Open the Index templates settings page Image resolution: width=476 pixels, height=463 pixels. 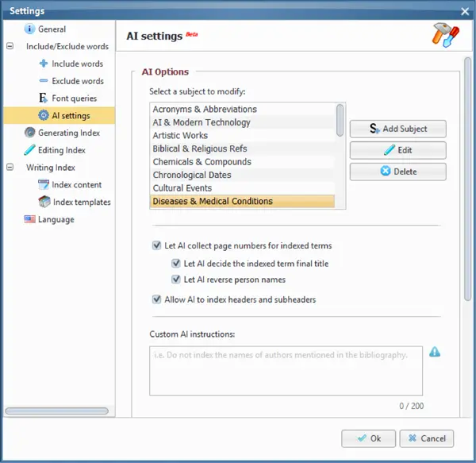click(x=82, y=202)
